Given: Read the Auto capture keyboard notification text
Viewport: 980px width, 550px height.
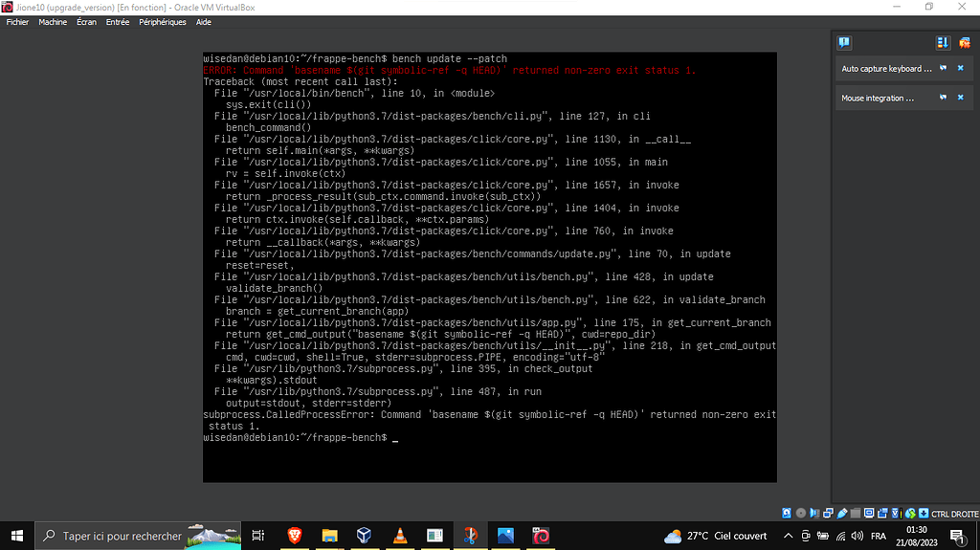Looking at the screenshot, I should (x=886, y=69).
